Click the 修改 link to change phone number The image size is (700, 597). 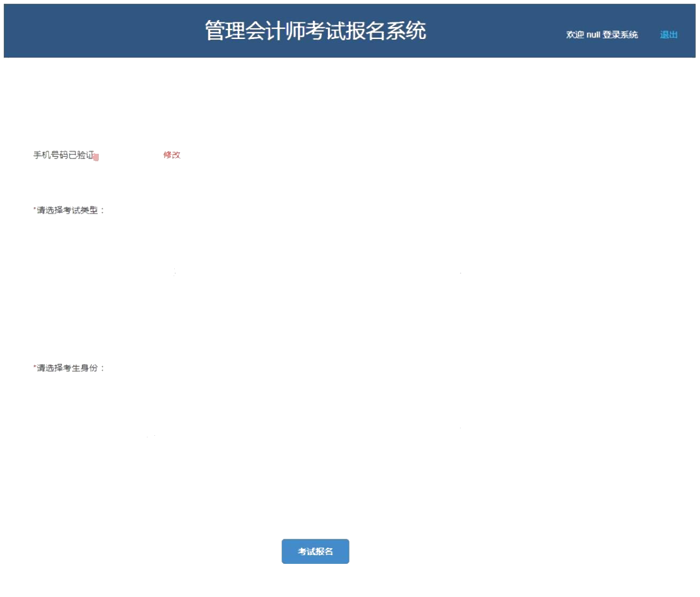pyautogui.click(x=171, y=155)
